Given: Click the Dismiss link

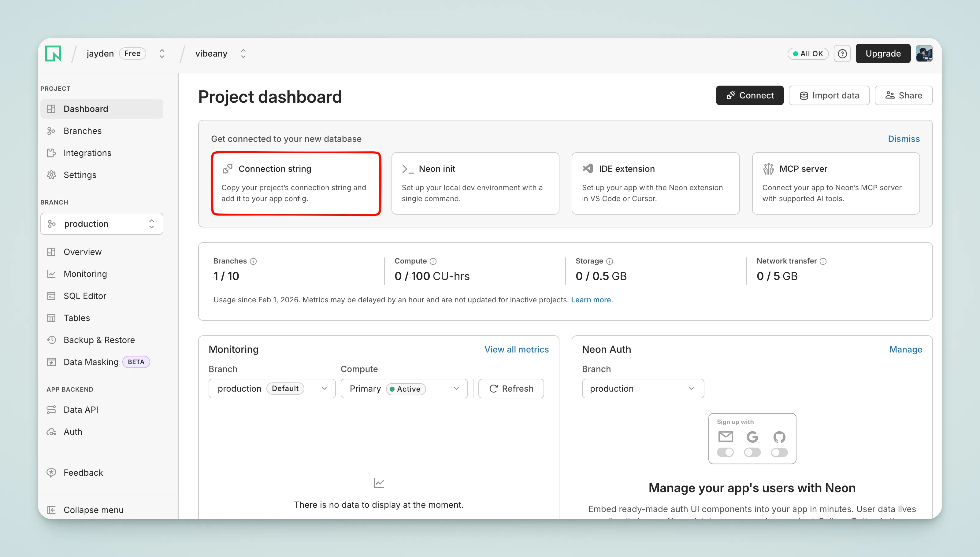Looking at the screenshot, I should (904, 139).
